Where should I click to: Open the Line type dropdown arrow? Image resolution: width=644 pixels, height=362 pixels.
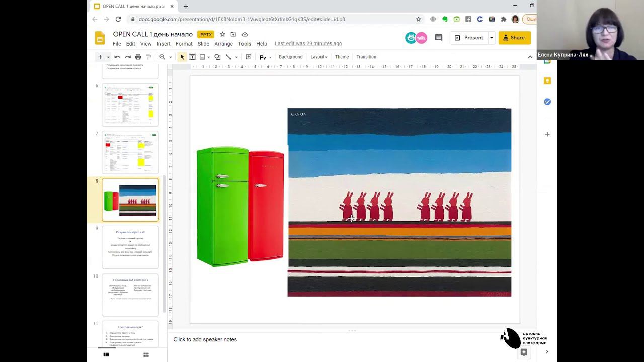click(x=236, y=57)
